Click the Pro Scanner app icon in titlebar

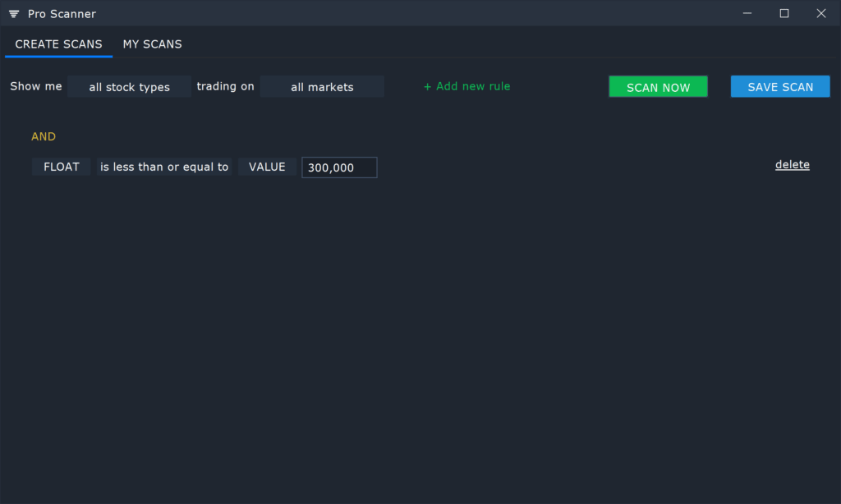point(12,13)
